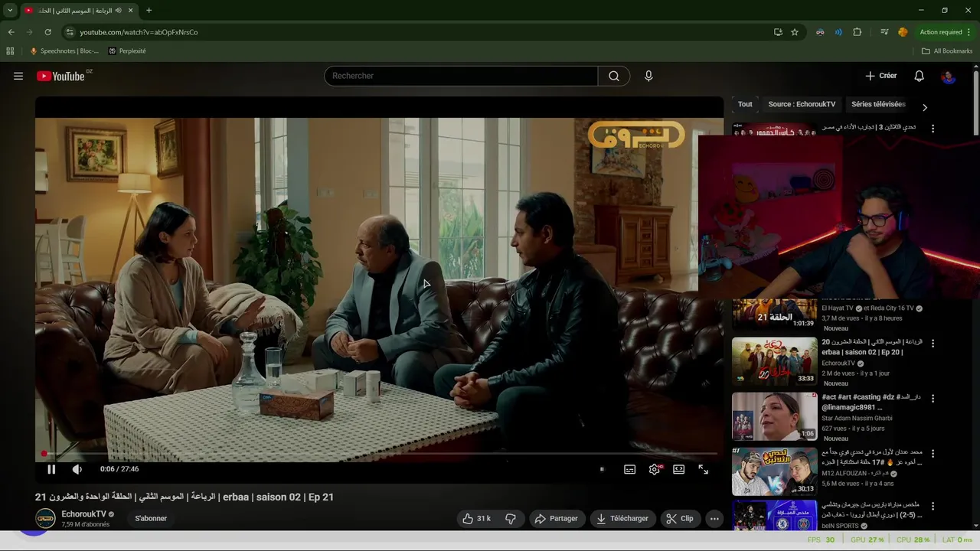
Task: Focus the Rechercher search field
Action: tap(461, 76)
